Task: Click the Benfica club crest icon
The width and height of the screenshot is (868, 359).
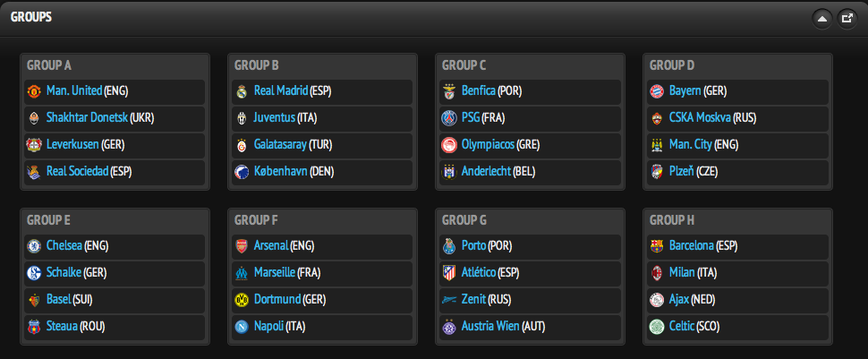Action: tap(448, 91)
